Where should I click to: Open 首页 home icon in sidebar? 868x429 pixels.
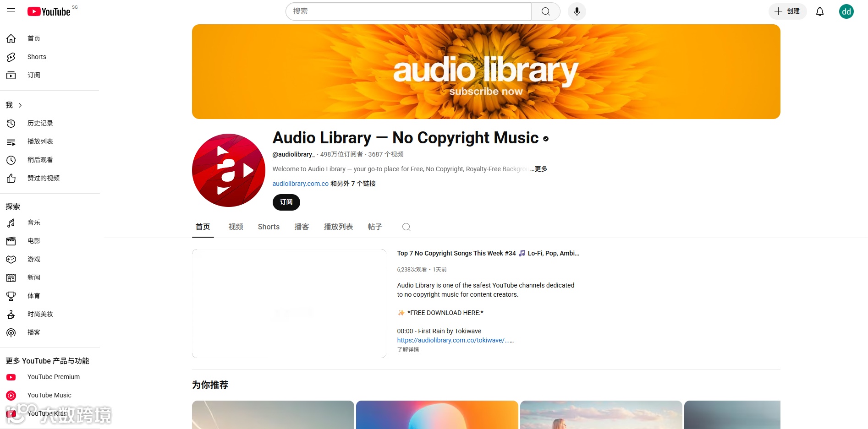pyautogui.click(x=11, y=38)
